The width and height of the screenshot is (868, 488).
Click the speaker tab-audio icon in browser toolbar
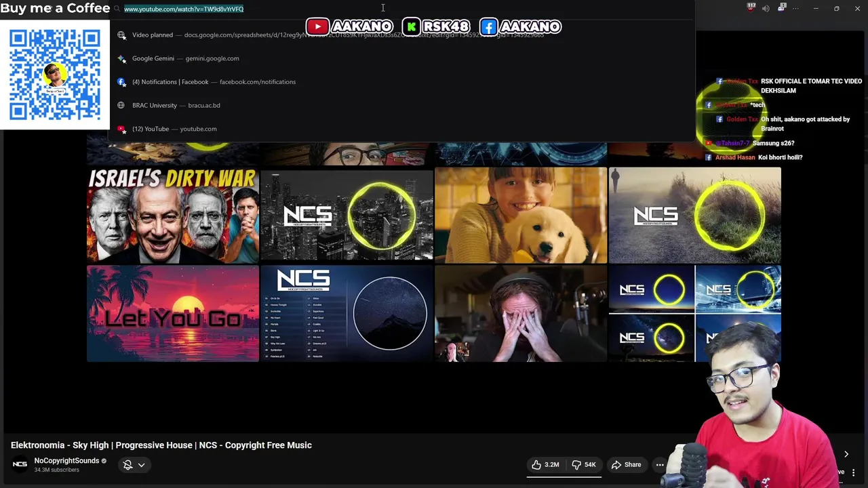[x=766, y=8]
